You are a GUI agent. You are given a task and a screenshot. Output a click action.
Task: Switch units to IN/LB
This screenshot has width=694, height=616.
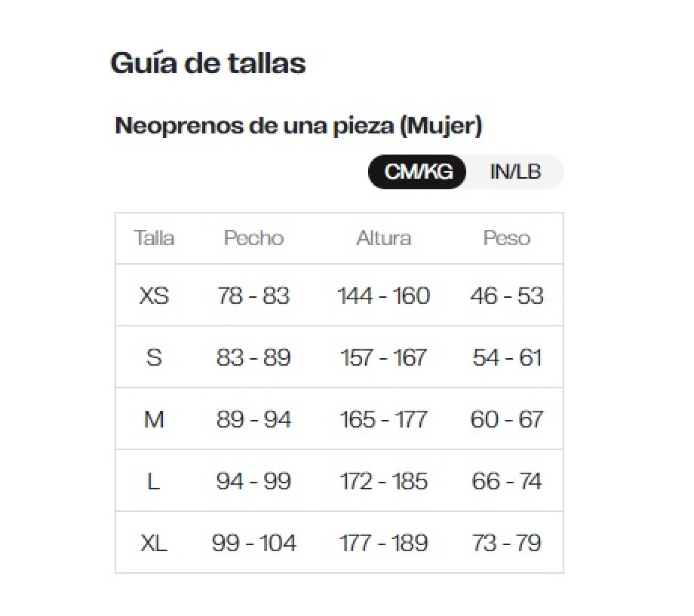click(515, 172)
